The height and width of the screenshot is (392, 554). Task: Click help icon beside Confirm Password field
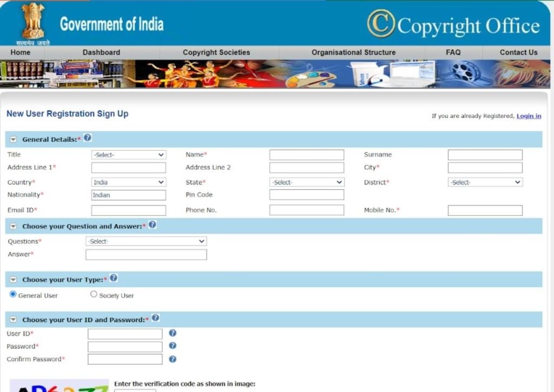tap(173, 359)
